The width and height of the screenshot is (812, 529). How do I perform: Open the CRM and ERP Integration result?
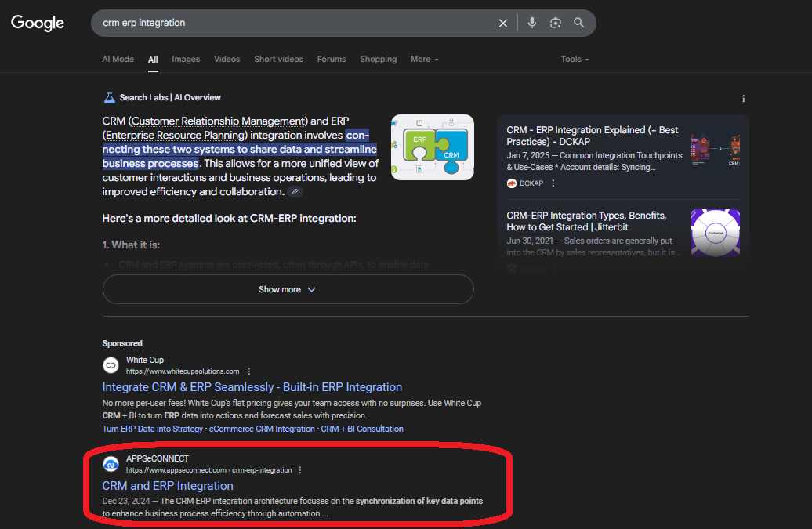click(x=168, y=486)
